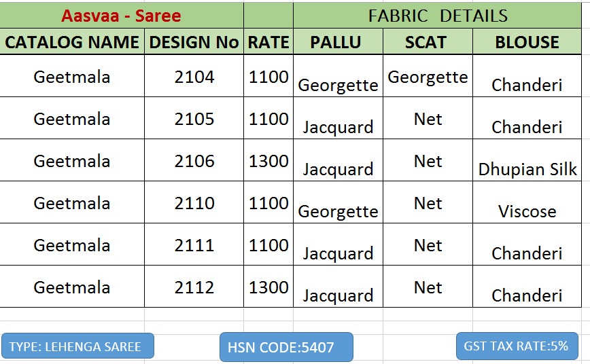Image resolution: width=590 pixels, height=364 pixels.
Task: Select the design number 2110 cell
Action: tap(194, 203)
